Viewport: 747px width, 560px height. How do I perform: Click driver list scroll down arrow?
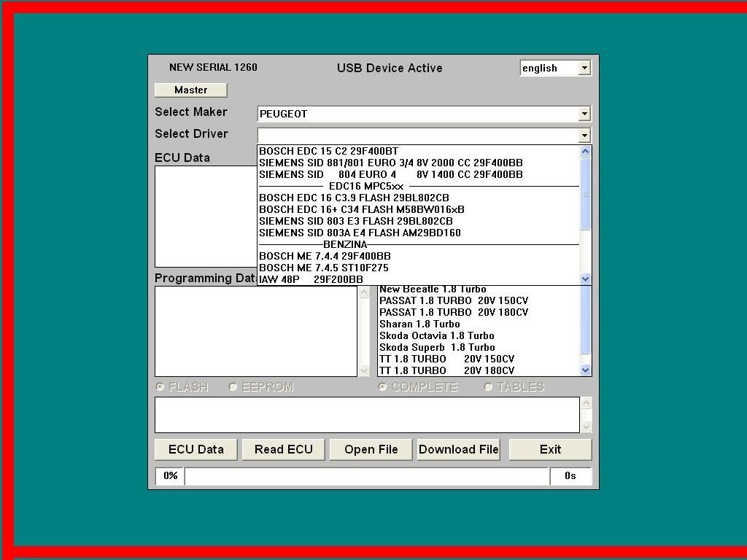tap(586, 279)
